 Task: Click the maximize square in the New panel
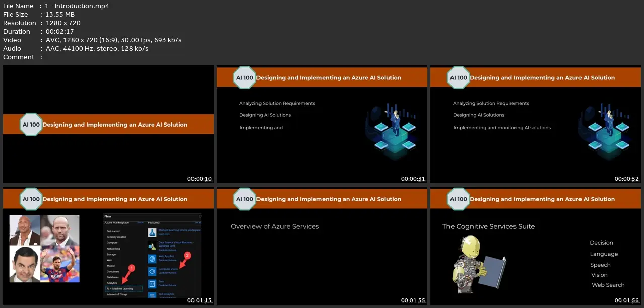point(200,216)
